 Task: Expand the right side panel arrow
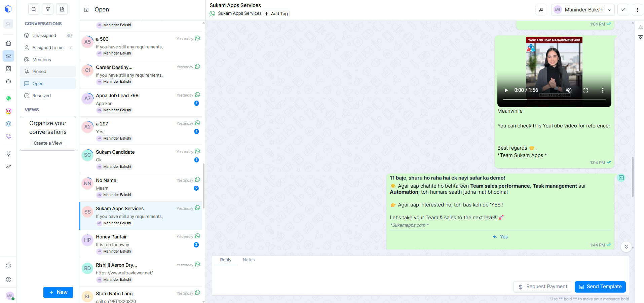tap(640, 26)
